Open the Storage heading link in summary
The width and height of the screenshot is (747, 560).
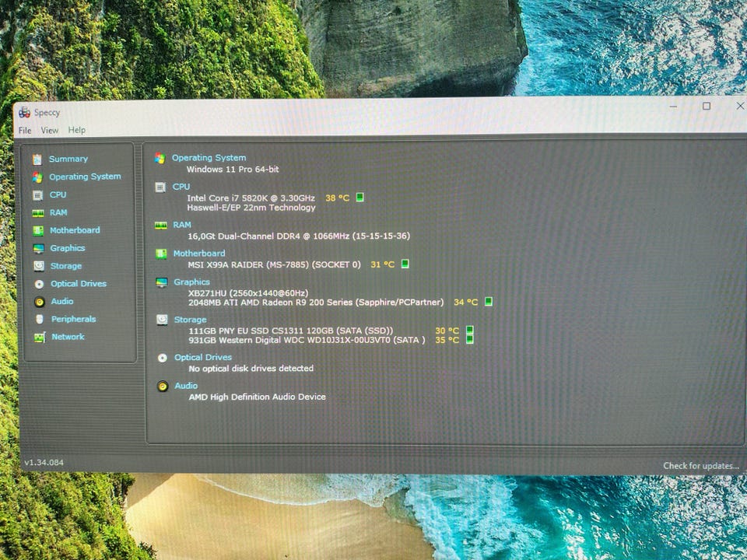click(190, 320)
